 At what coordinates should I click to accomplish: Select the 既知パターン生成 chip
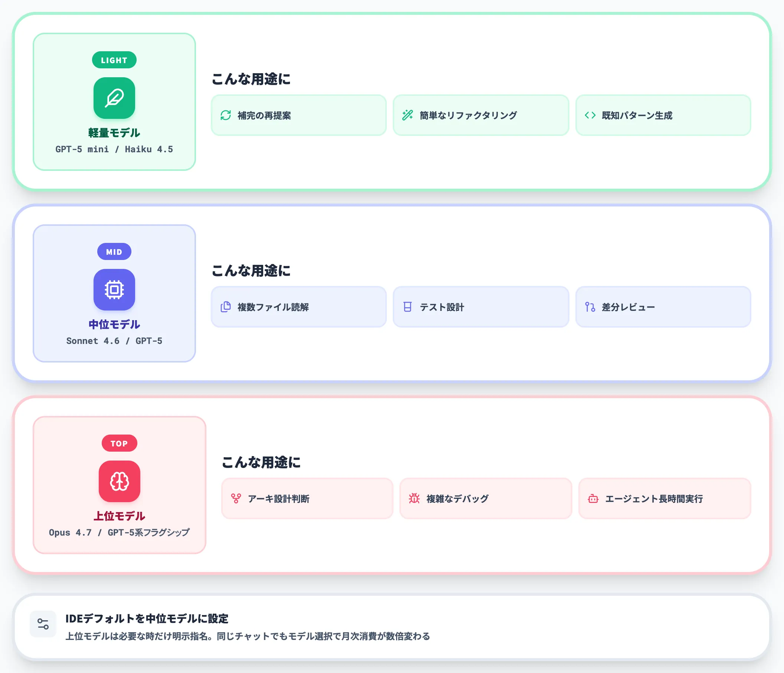click(x=663, y=115)
